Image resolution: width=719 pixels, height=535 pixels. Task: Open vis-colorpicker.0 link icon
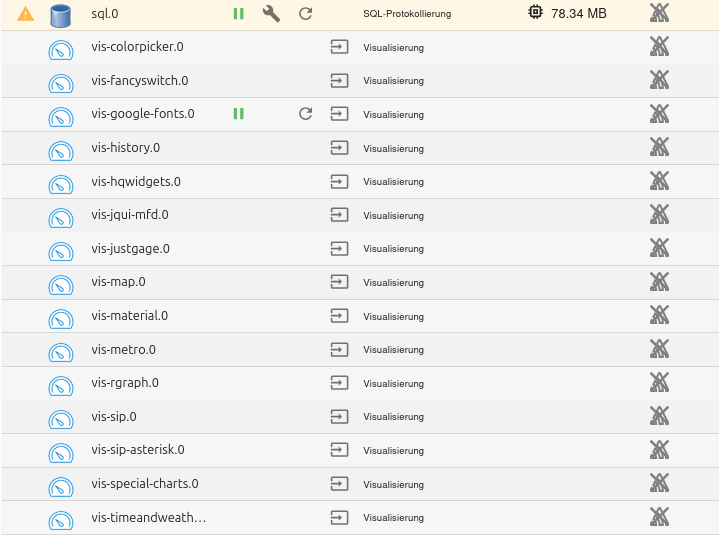(x=339, y=47)
